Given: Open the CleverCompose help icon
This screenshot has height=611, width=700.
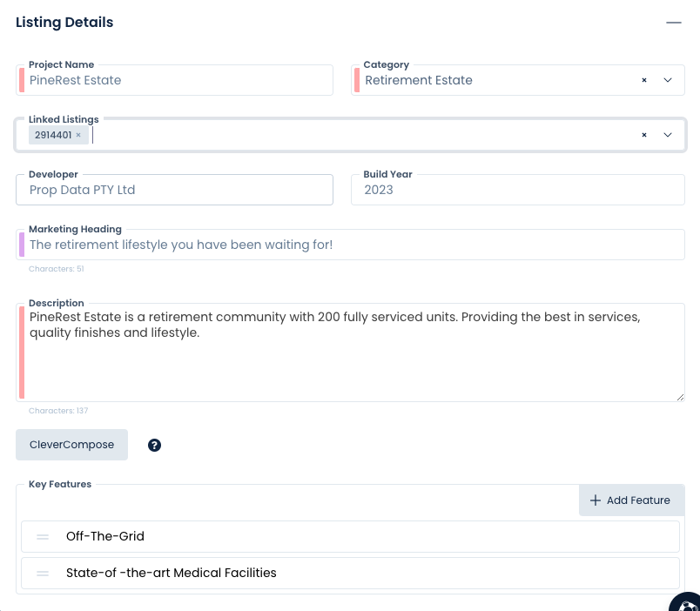Looking at the screenshot, I should pos(154,445).
